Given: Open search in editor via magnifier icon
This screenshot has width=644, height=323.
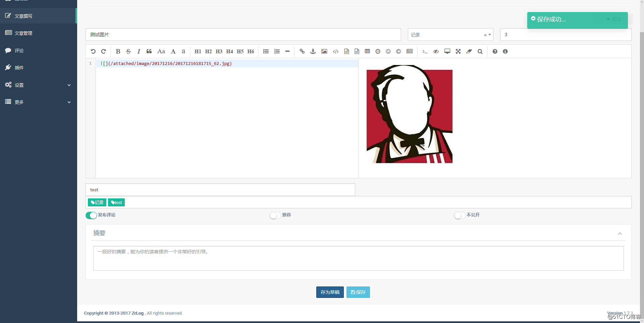Looking at the screenshot, I should [x=480, y=51].
